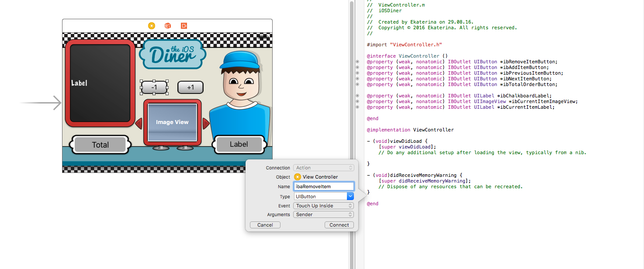Select the First Responder cube icon

[x=168, y=26]
